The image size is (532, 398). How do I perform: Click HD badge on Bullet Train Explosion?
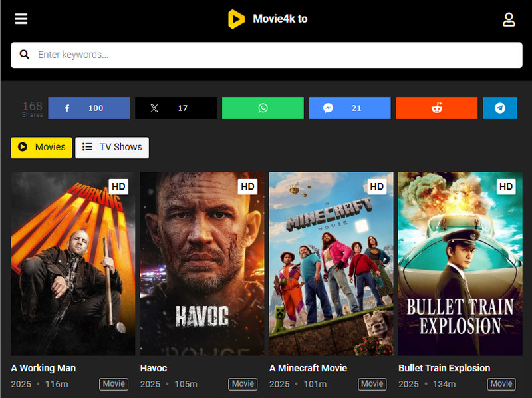[x=506, y=186]
